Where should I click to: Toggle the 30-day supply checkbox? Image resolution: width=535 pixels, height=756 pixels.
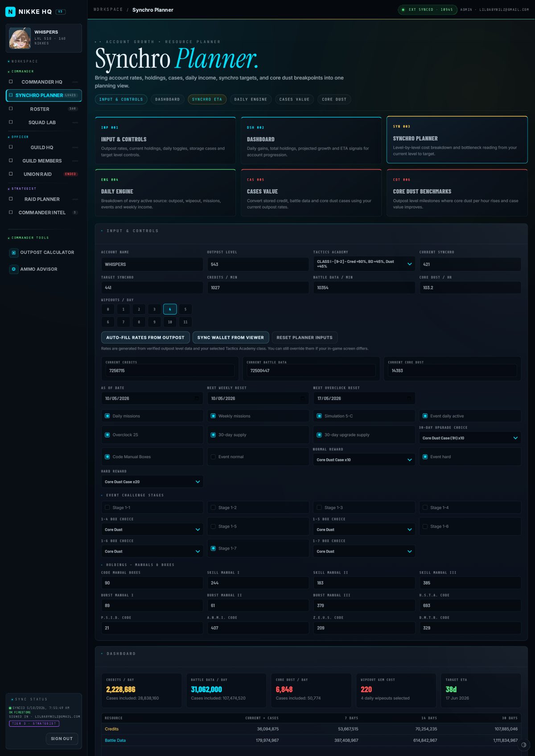click(x=213, y=435)
